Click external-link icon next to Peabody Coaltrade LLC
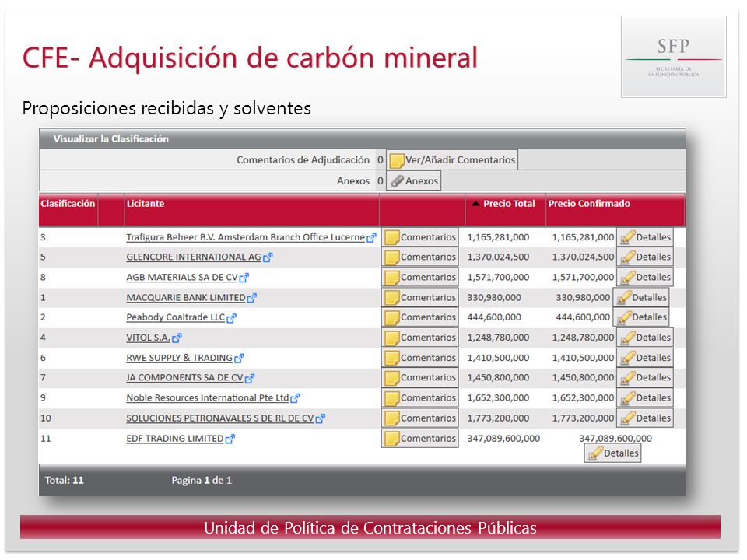 [x=232, y=318]
